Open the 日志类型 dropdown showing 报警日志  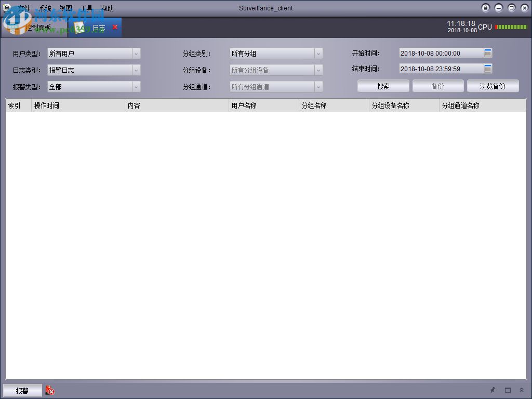tap(94, 70)
